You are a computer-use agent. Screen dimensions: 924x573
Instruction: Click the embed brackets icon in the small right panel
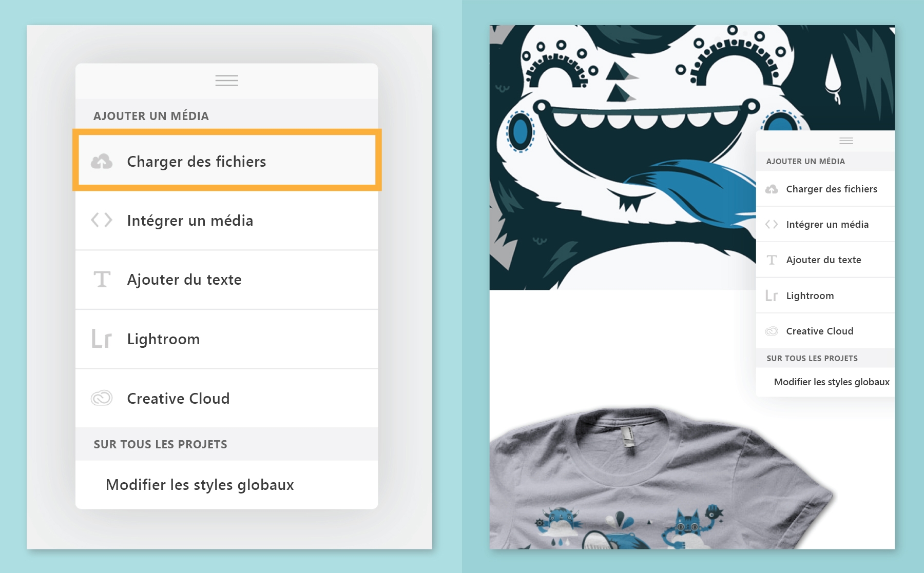772,224
